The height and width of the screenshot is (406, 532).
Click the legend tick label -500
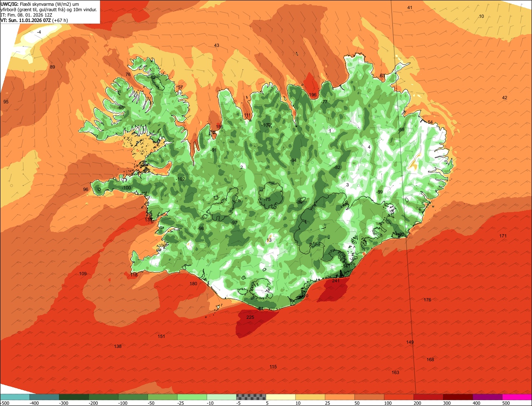5,403
